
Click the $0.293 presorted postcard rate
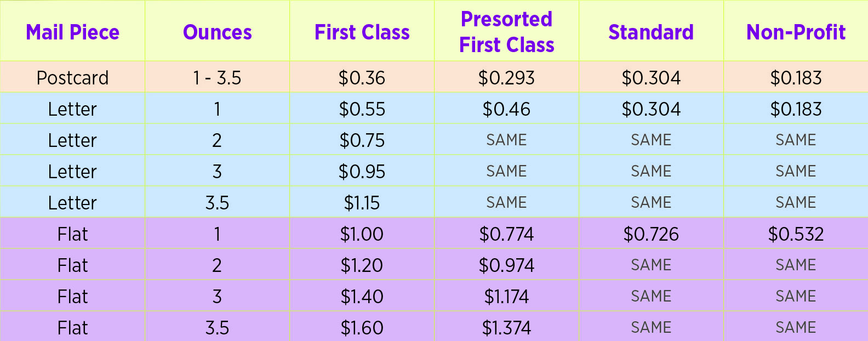point(507,78)
